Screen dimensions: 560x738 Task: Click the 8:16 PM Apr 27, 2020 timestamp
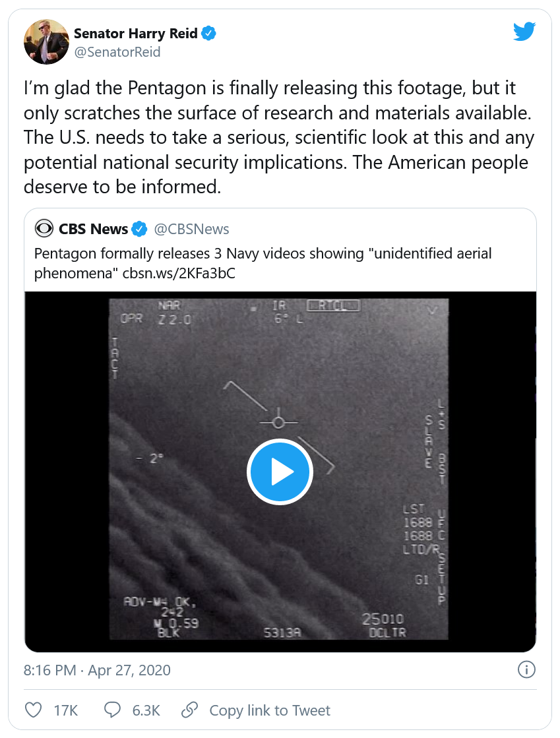click(97, 670)
